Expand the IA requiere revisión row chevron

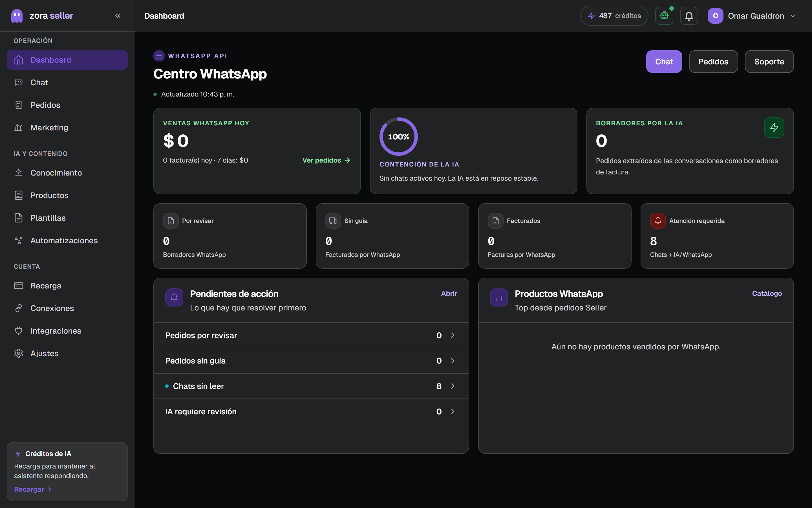(x=453, y=411)
